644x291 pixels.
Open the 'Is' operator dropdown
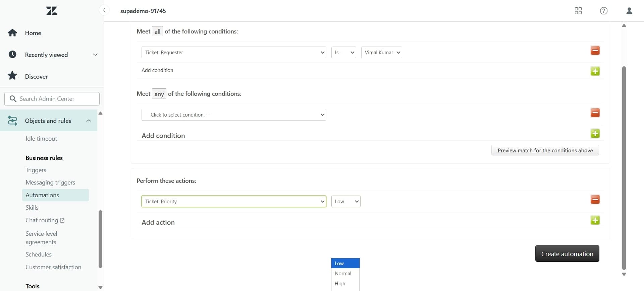click(x=343, y=53)
